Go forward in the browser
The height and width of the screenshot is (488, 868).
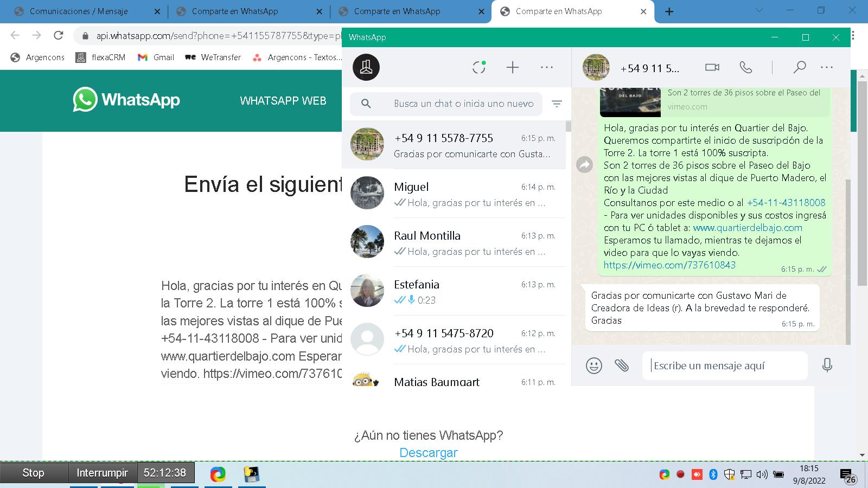[x=37, y=35]
